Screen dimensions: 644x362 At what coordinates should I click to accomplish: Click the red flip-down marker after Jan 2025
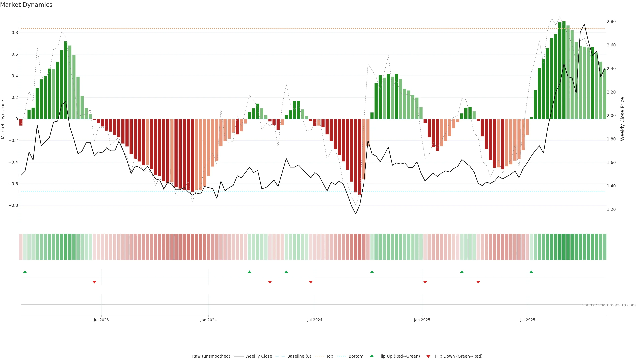[x=425, y=282]
